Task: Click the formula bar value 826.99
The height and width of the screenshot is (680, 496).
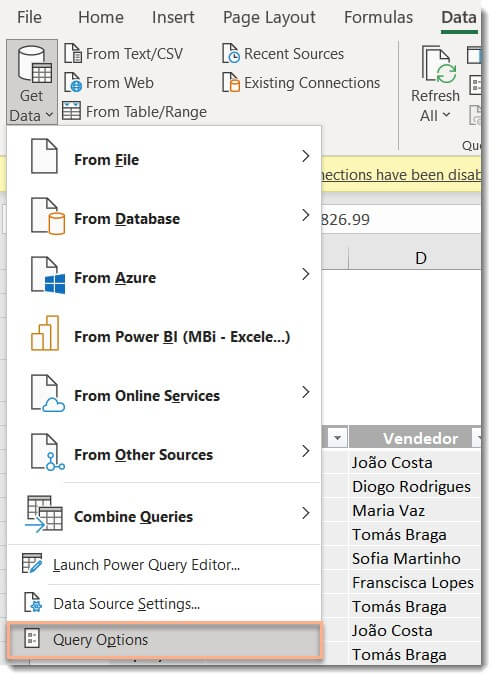Action: coord(346,219)
